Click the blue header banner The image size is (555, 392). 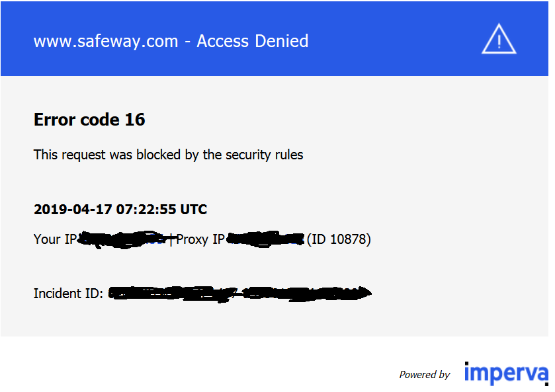(x=275, y=38)
